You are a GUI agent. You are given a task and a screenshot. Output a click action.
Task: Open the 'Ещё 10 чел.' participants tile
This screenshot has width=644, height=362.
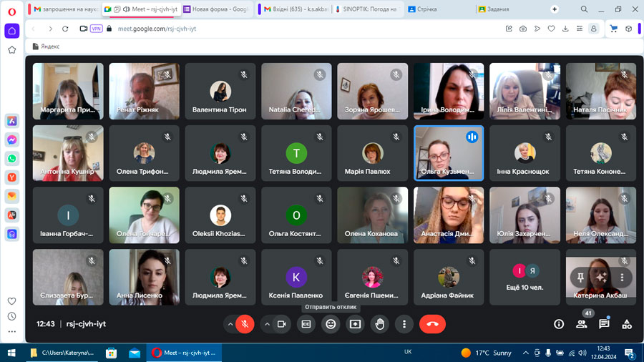tap(525, 277)
